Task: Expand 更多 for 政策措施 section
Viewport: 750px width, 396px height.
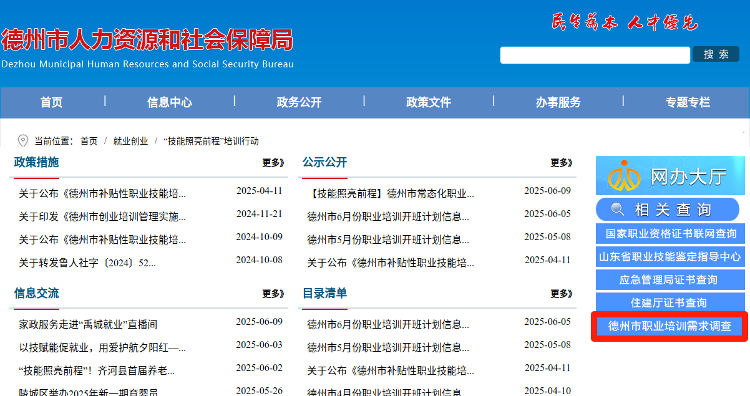Action: click(273, 163)
